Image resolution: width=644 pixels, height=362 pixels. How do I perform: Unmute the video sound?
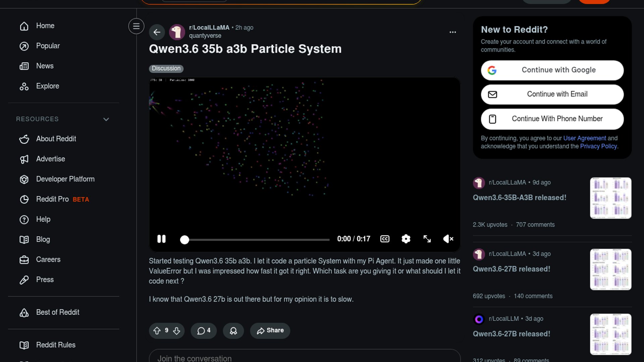pos(448,239)
